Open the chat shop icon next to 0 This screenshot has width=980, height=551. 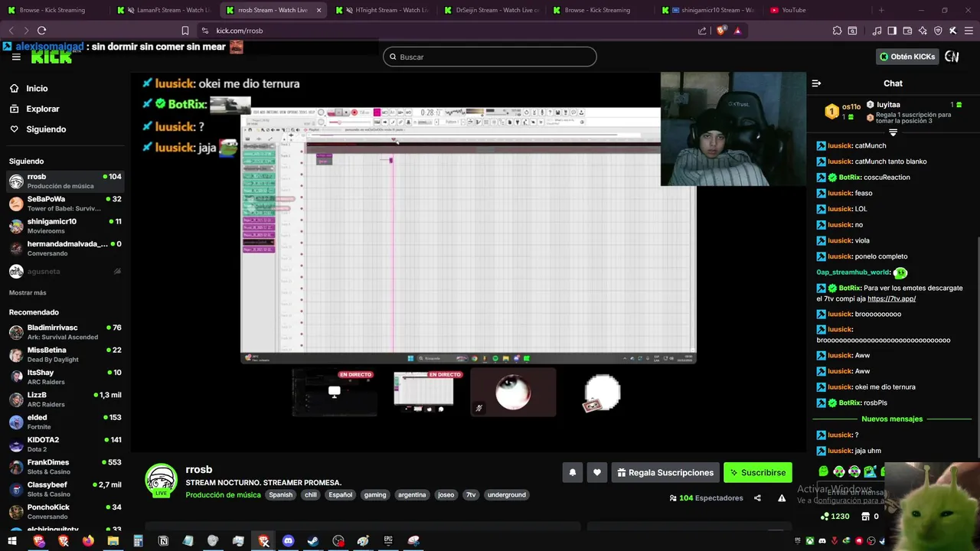pos(866,517)
